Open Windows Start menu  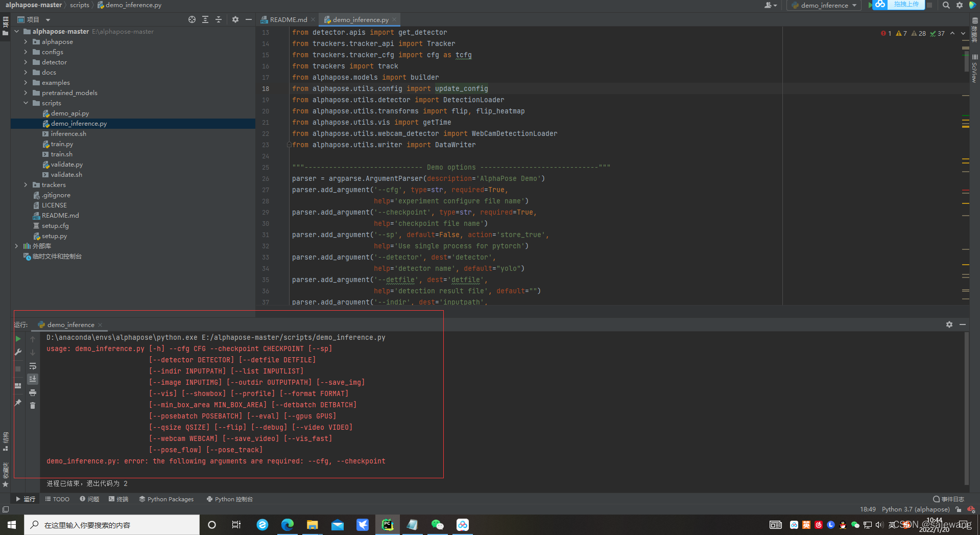tap(12, 525)
